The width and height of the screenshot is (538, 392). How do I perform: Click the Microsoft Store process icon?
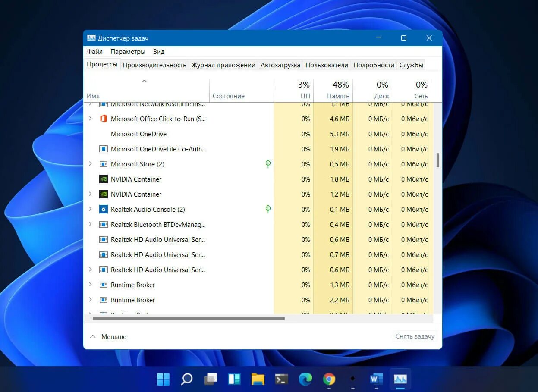(x=103, y=164)
